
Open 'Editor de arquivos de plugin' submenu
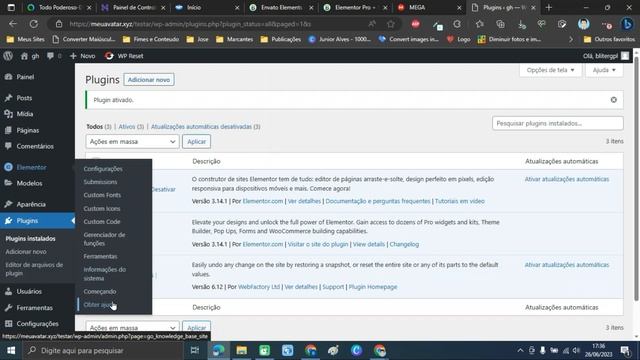[x=34, y=269]
